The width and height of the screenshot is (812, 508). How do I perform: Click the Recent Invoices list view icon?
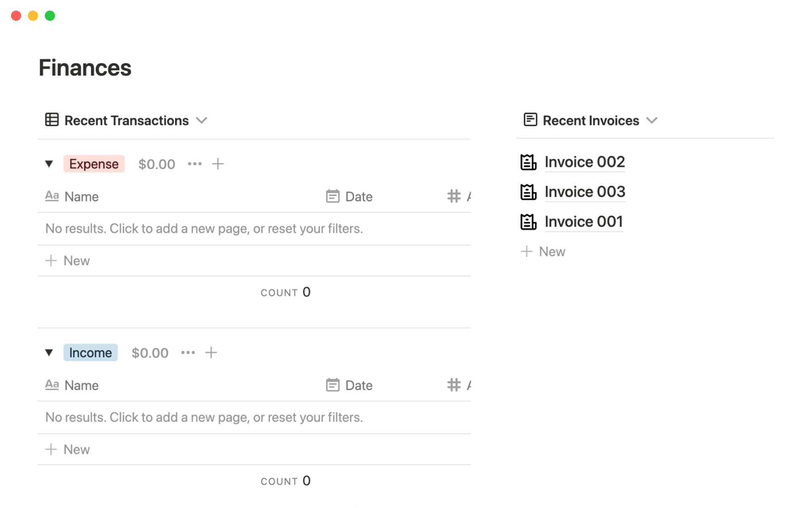tap(530, 120)
